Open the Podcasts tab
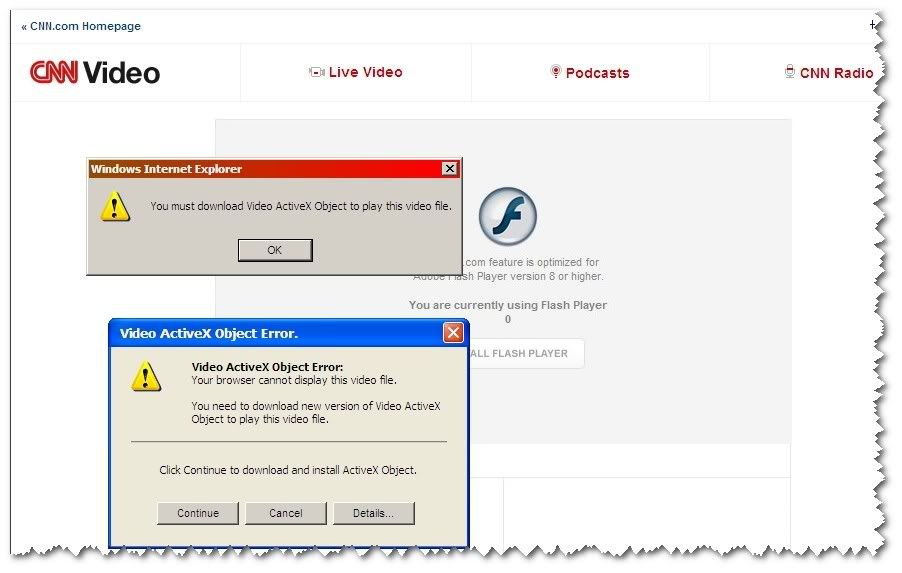This screenshot has height=573, width=902. point(590,73)
